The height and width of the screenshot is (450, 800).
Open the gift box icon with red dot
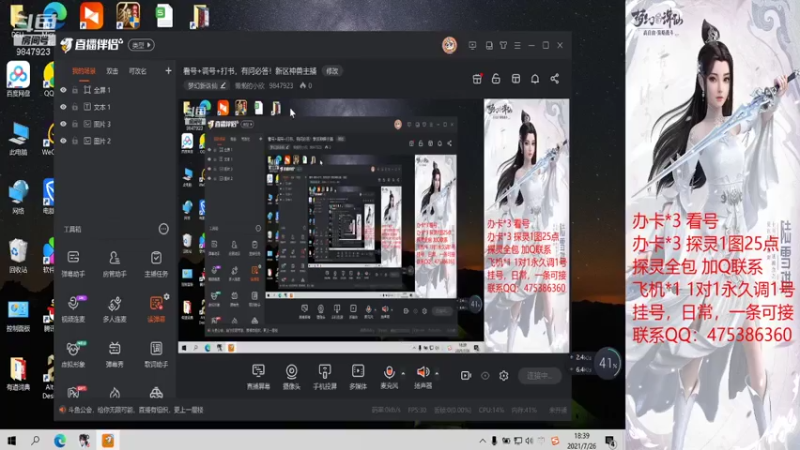click(477, 79)
